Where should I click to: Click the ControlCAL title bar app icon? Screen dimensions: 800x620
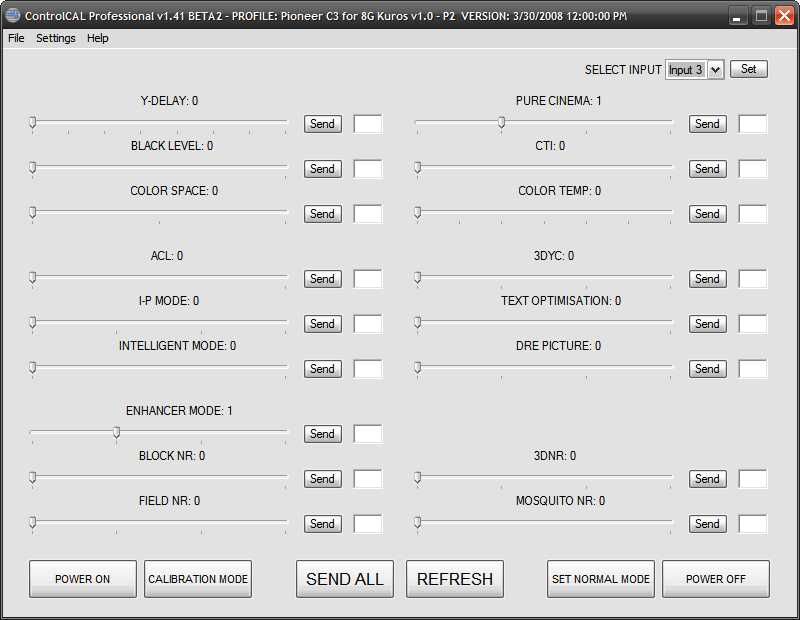[13, 15]
